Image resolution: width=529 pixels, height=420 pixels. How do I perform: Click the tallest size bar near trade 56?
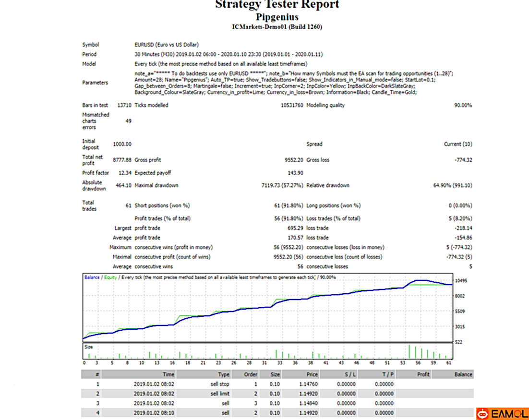409,352
